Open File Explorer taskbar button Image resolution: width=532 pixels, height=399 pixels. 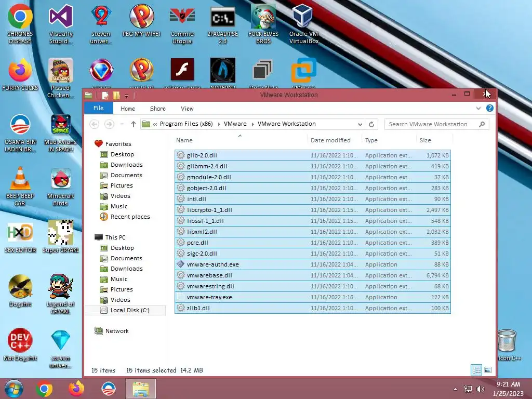point(141,389)
